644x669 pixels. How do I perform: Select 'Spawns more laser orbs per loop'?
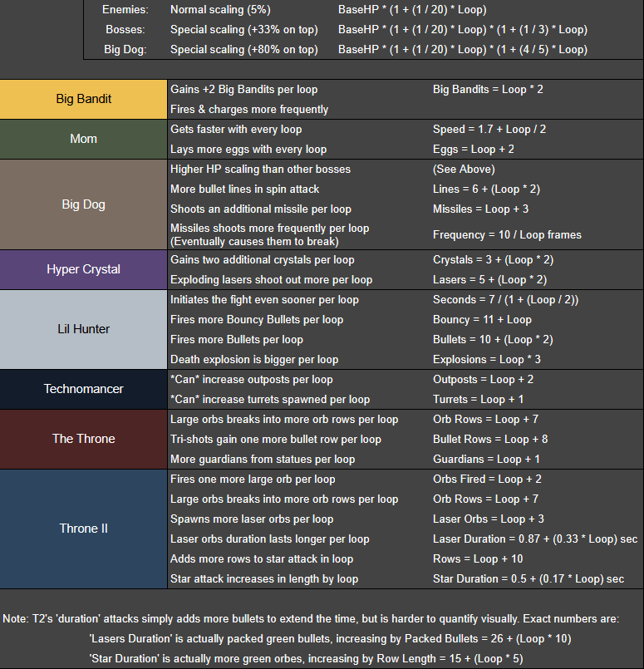tap(252, 519)
